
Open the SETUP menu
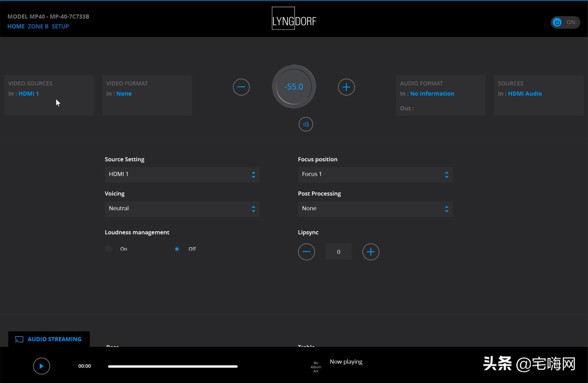[x=60, y=26]
